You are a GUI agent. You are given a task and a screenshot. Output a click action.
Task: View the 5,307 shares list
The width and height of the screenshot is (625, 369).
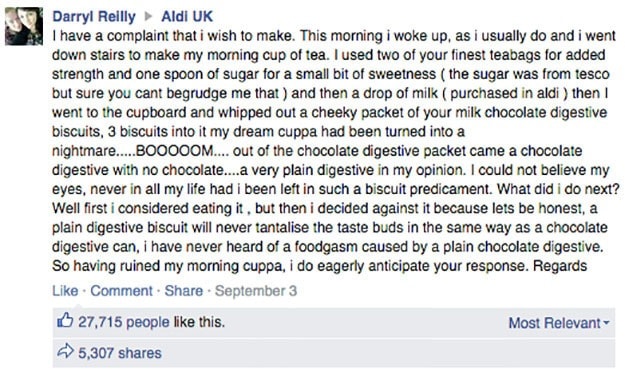[x=120, y=353]
